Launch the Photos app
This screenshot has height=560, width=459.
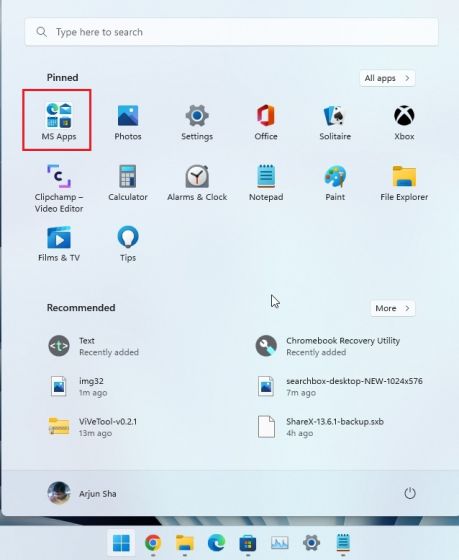128,122
